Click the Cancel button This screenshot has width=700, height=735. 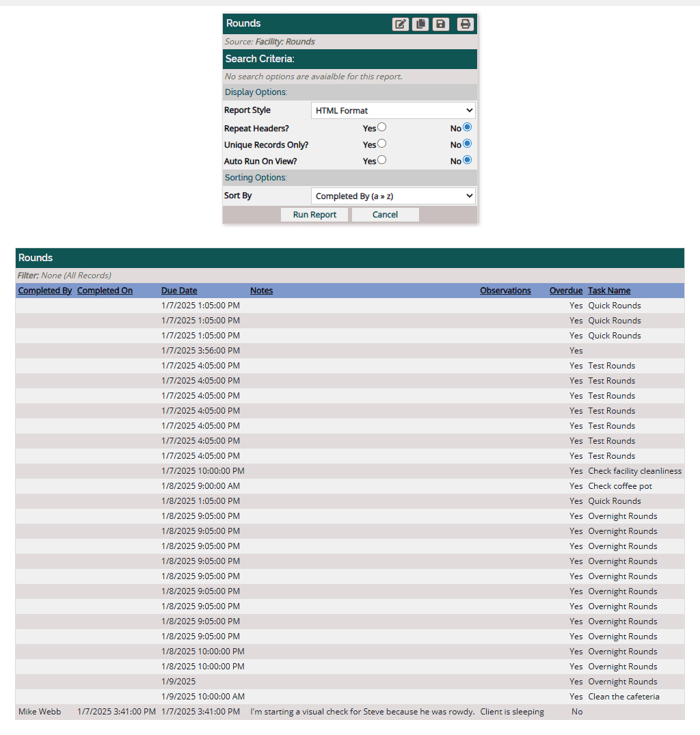pyautogui.click(x=385, y=215)
